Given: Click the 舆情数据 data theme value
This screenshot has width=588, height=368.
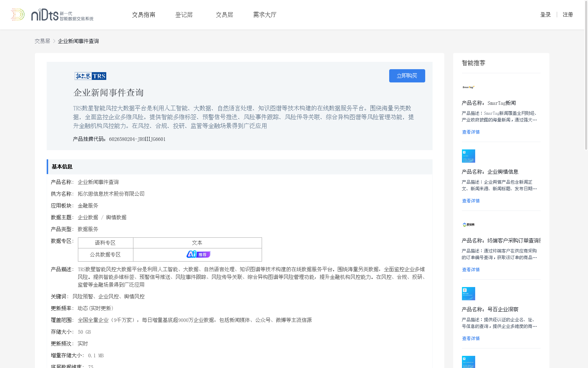Looking at the screenshot, I should coord(116,217).
